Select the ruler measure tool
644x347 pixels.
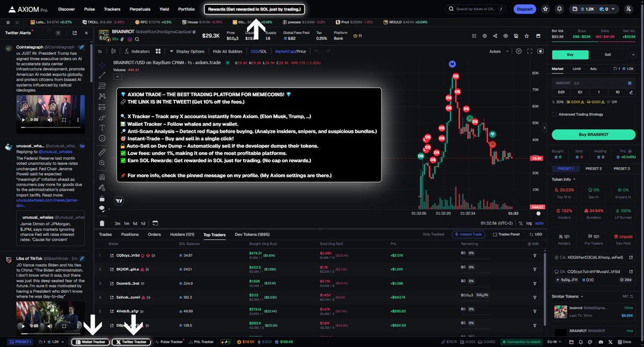[x=102, y=153]
